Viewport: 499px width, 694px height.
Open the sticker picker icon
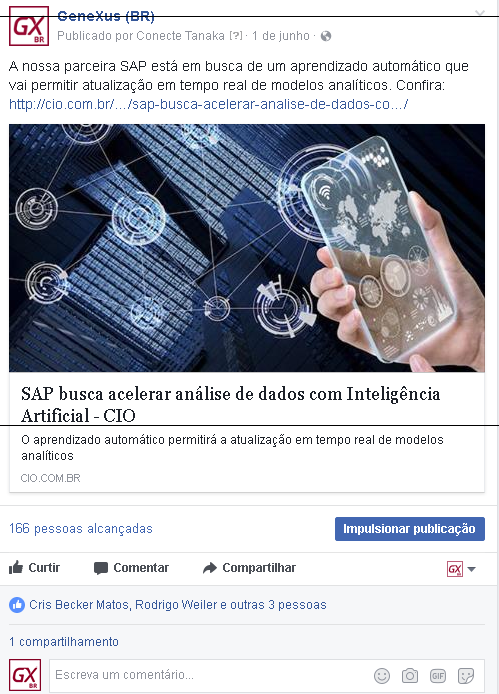(x=466, y=676)
